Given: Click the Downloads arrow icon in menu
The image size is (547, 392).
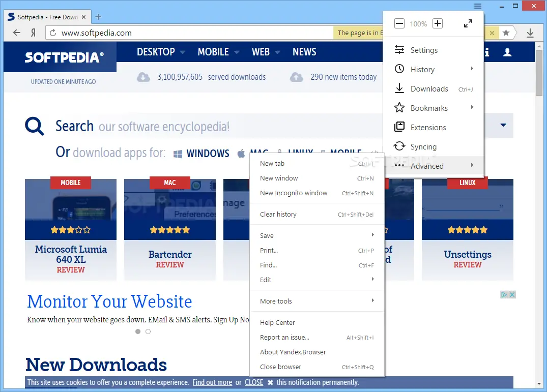Looking at the screenshot, I should (x=399, y=88).
